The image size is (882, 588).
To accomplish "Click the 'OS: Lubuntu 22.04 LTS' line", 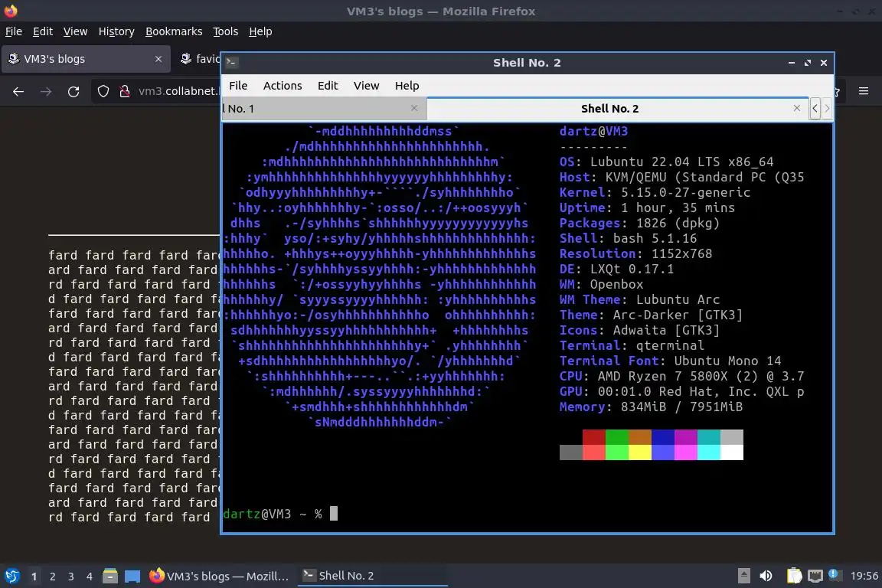I will (666, 162).
